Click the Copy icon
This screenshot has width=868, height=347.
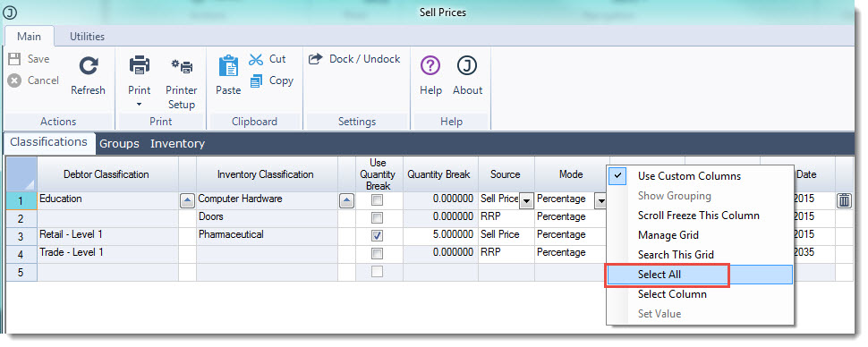(256, 80)
